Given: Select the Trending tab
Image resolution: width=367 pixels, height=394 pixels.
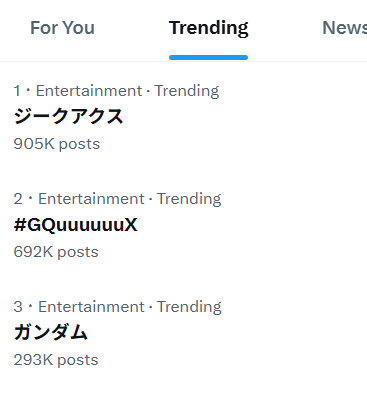Looking at the screenshot, I should 209,28.
